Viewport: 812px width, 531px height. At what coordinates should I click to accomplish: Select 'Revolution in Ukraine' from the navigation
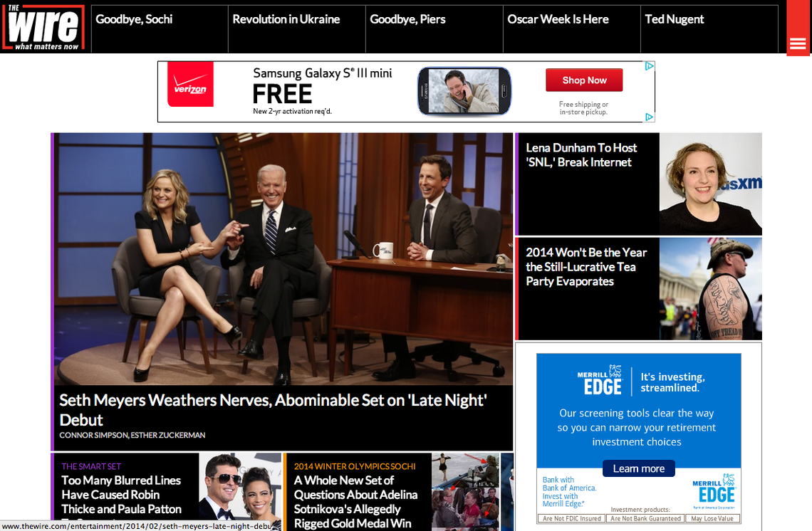click(x=287, y=19)
